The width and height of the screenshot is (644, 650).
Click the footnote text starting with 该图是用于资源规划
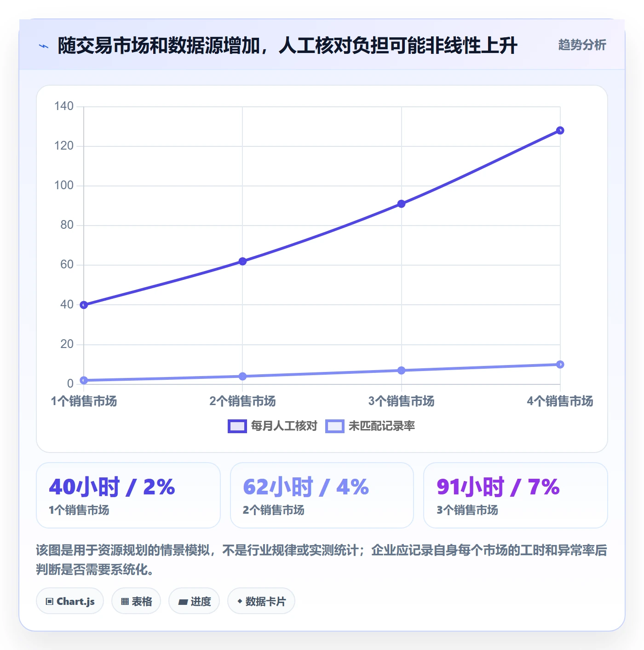tap(322, 560)
